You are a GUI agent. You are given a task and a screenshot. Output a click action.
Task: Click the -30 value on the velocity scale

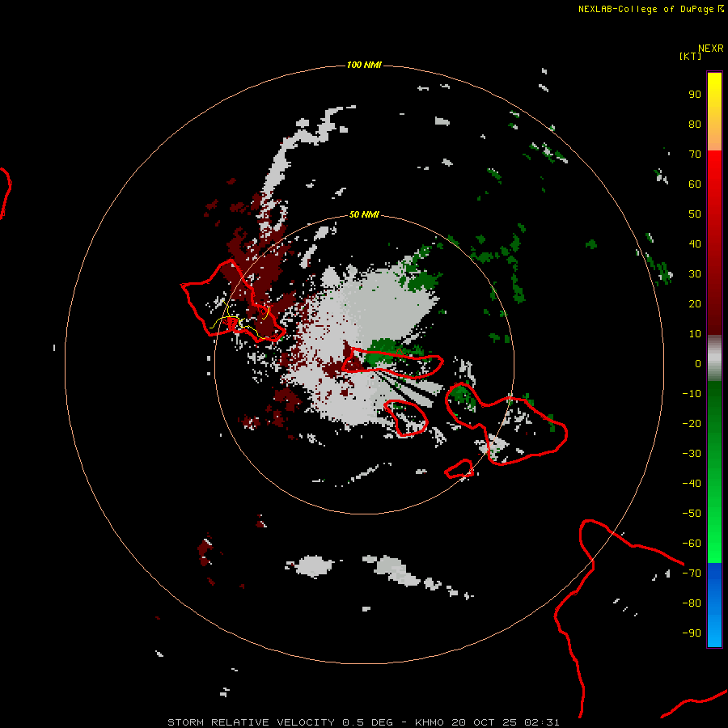[x=692, y=454]
